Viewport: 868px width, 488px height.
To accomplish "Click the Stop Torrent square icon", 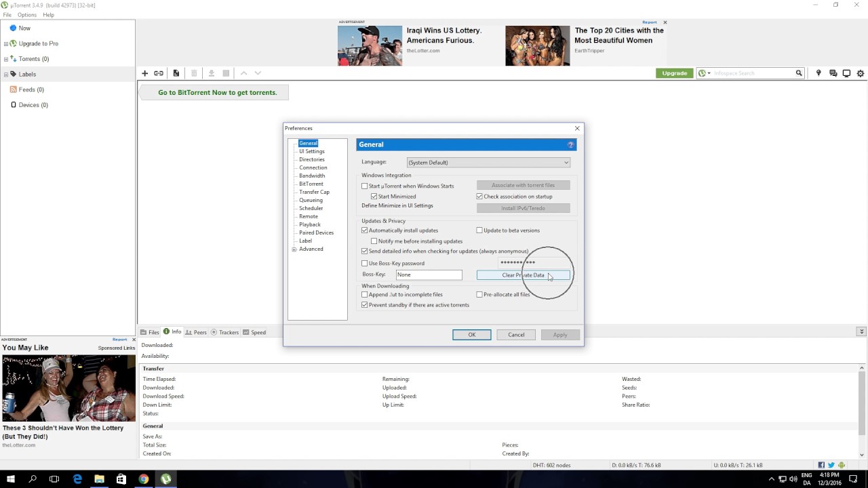I will 226,73.
